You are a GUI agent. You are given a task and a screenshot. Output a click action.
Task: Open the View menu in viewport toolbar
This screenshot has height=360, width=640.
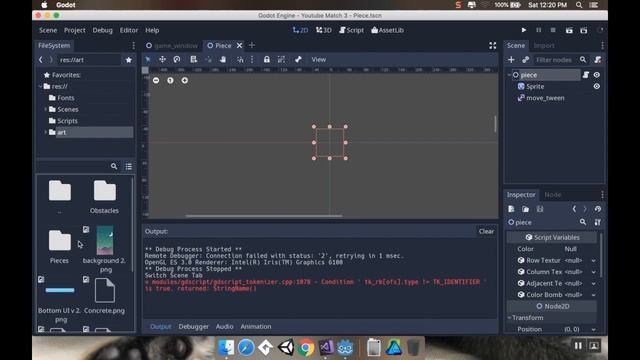point(319,60)
